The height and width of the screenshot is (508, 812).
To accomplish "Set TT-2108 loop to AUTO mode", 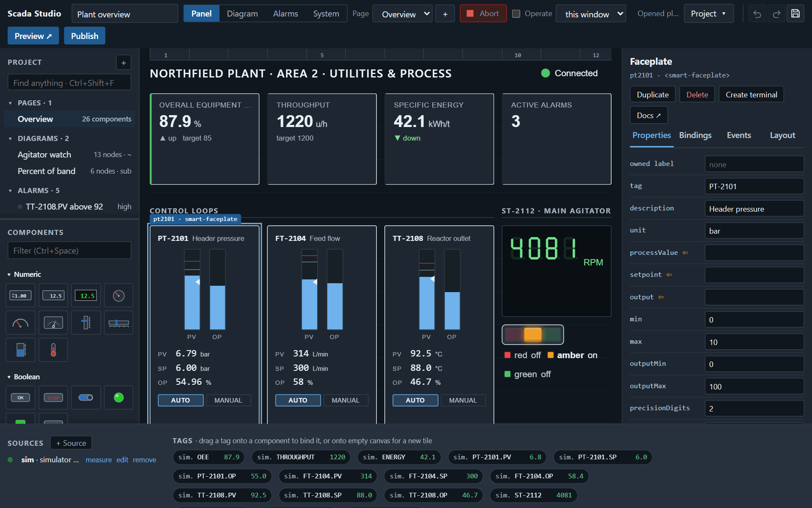I will coord(415,400).
